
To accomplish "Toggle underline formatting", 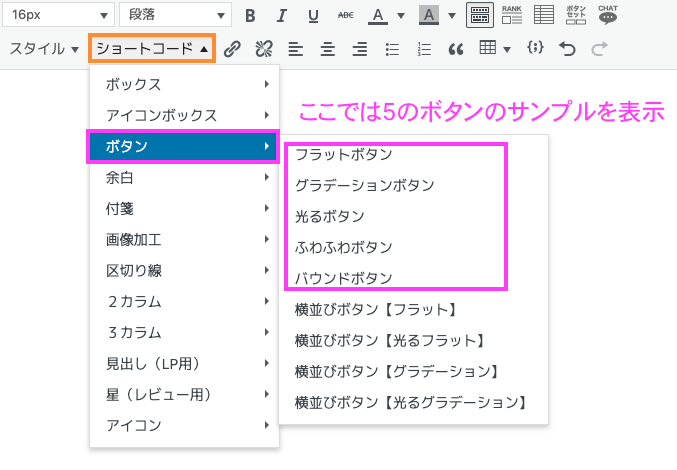I will pos(313,16).
